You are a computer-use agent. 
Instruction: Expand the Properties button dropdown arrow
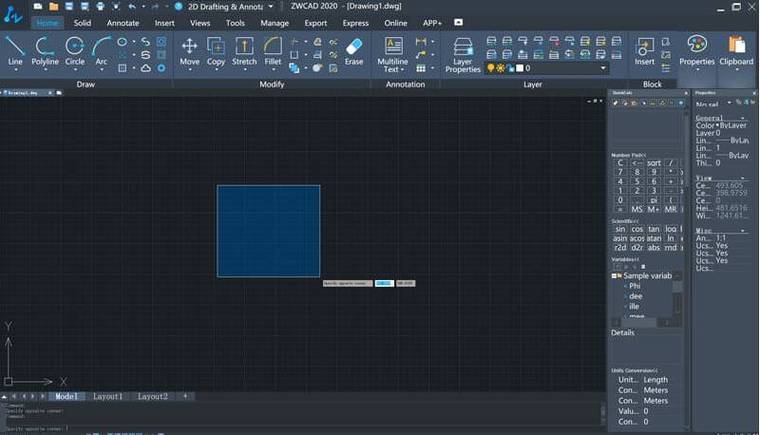[697, 70]
